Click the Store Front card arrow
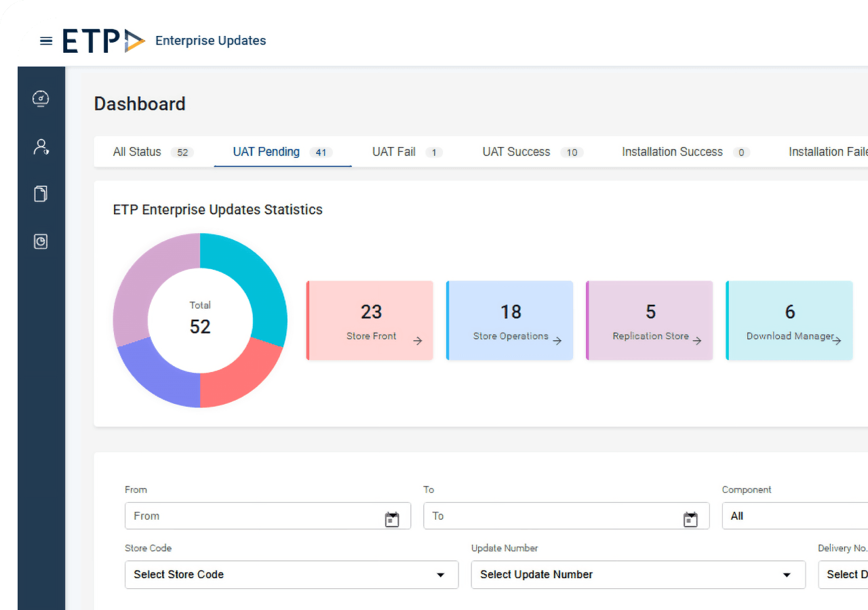This screenshot has height=610, width=868. (x=418, y=341)
